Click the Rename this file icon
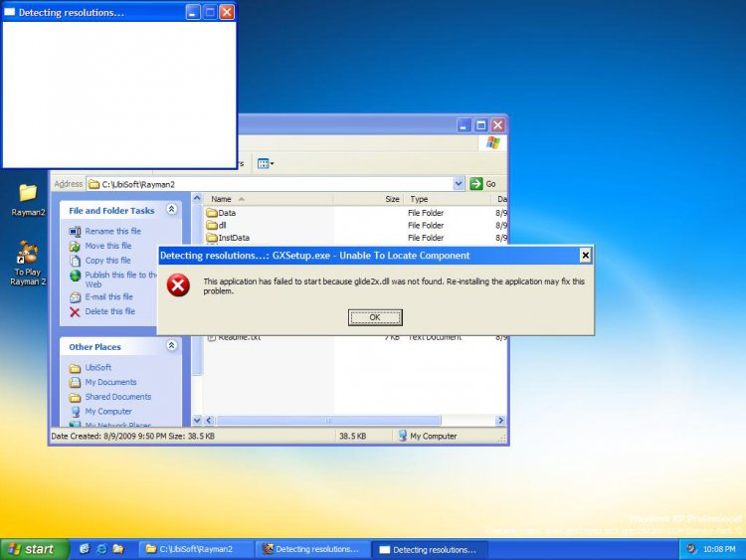746x560 pixels. (76, 232)
